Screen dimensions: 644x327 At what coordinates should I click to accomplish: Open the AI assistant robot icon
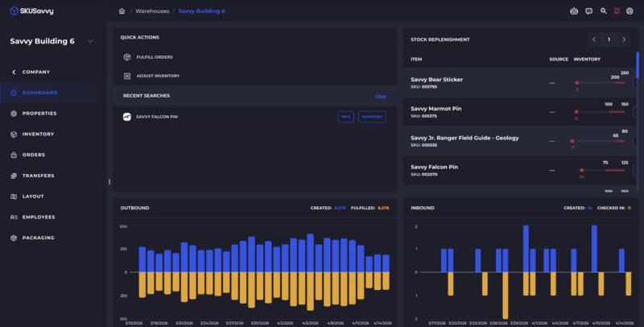click(574, 11)
